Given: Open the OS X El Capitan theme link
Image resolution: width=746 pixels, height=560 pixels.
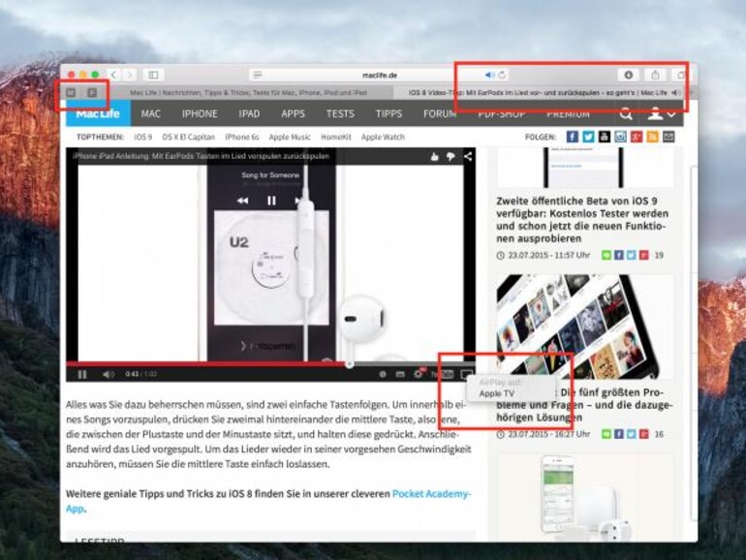Looking at the screenshot, I should [188, 137].
